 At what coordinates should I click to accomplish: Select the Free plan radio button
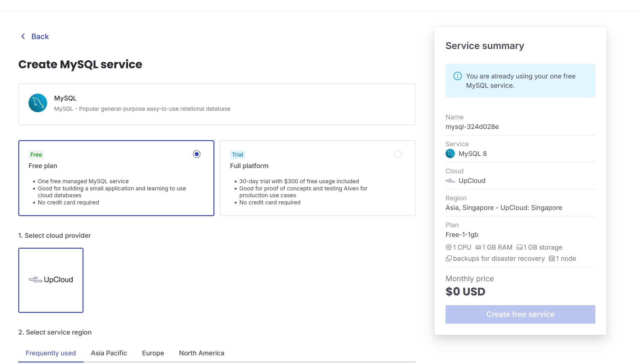[197, 154]
